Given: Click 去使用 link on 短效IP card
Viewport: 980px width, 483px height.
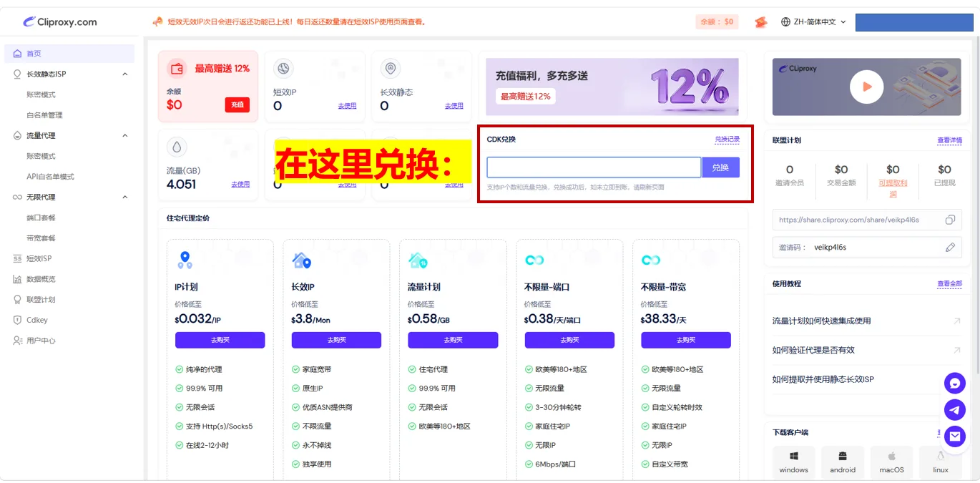Looking at the screenshot, I should (347, 106).
